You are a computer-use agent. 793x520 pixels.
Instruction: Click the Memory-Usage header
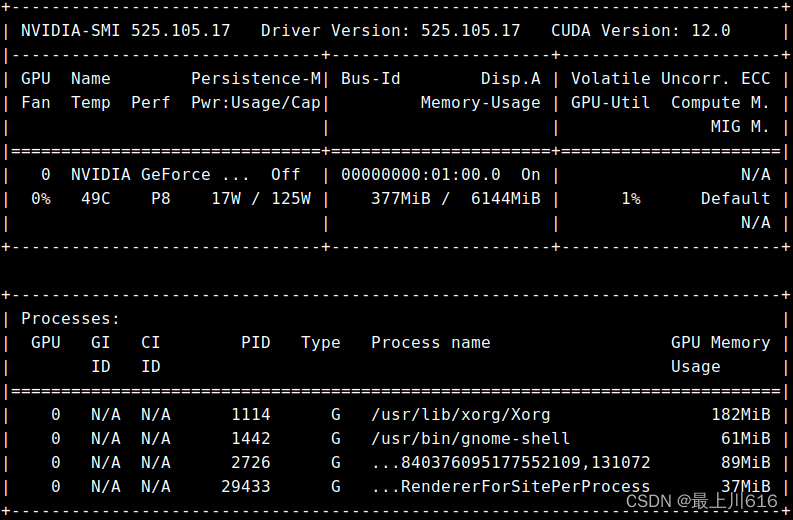[480, 103]
